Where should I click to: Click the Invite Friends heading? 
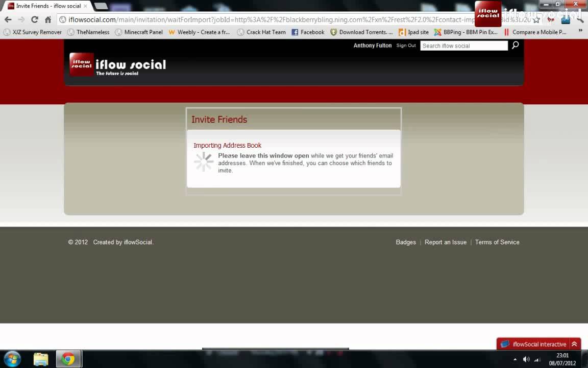click(219, 120)
